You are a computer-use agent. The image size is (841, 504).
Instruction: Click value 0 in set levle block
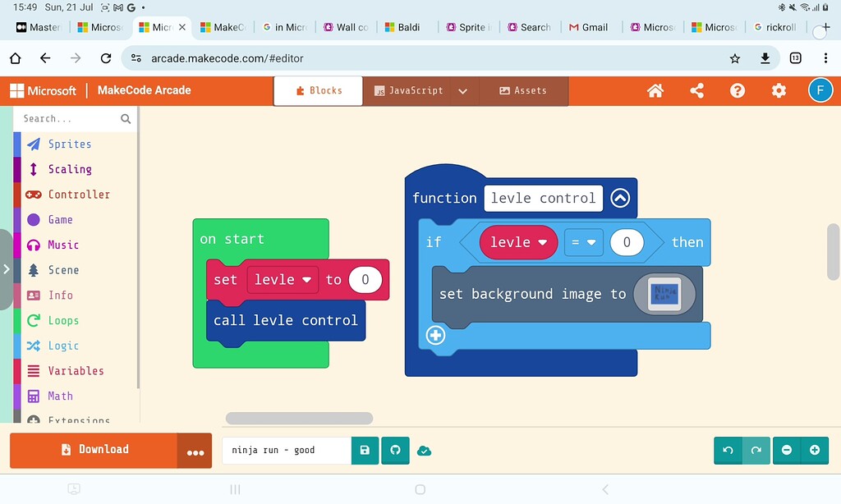365,279
